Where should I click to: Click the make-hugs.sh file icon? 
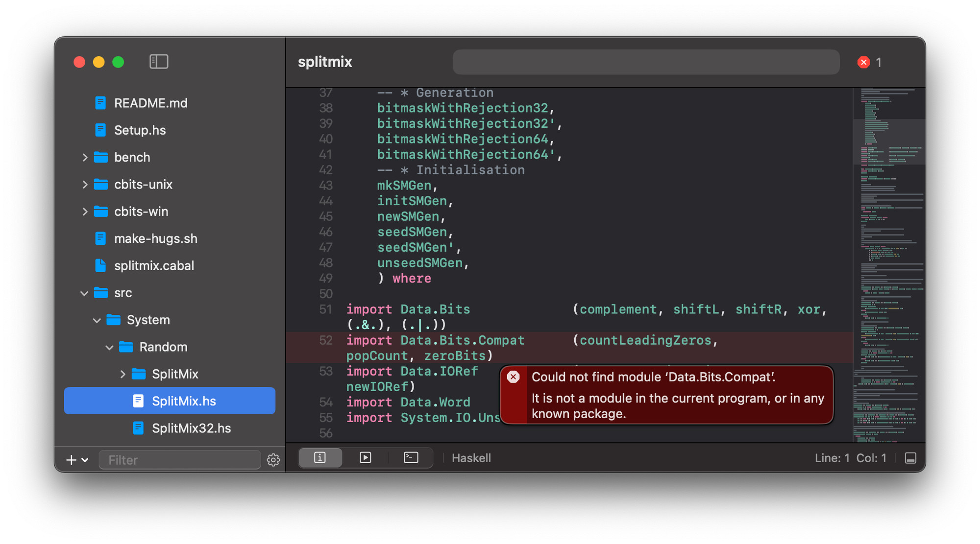pyautogui.click(x=100, y=238)
